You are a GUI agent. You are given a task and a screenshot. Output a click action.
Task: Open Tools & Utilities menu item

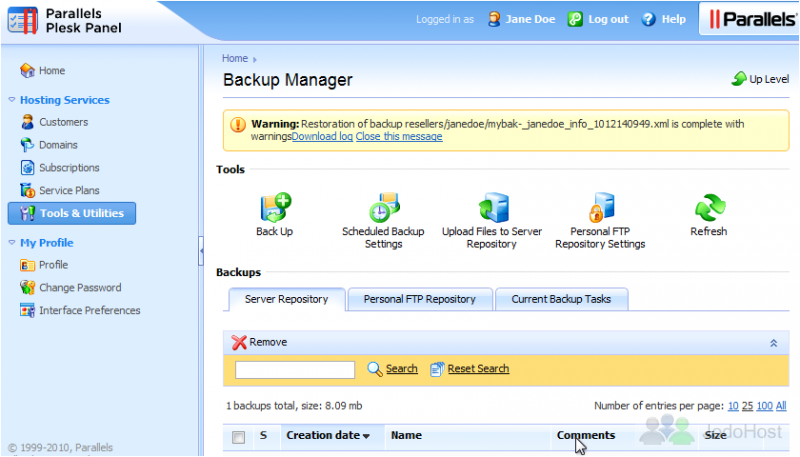pyautogui.click(x=72, y=213)
